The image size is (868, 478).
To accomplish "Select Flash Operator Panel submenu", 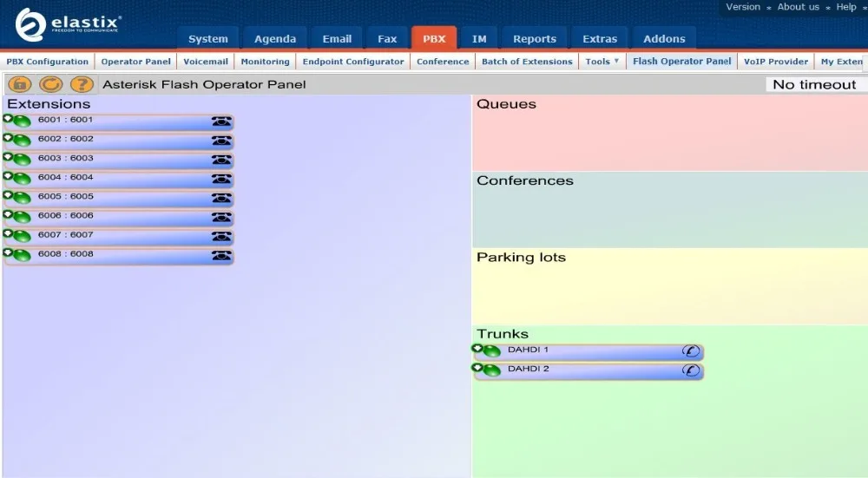I will [682, 62].
